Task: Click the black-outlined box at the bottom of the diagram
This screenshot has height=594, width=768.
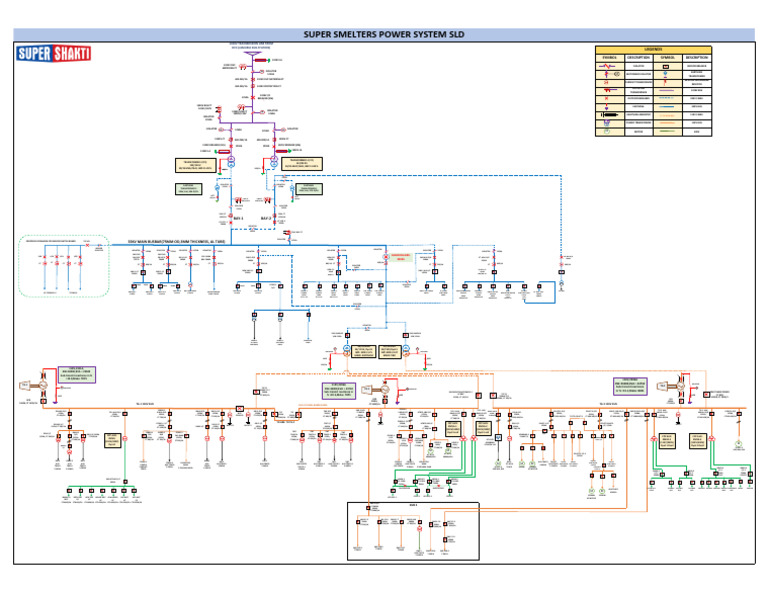Action: pyautogui.click(x=413, y=531)
